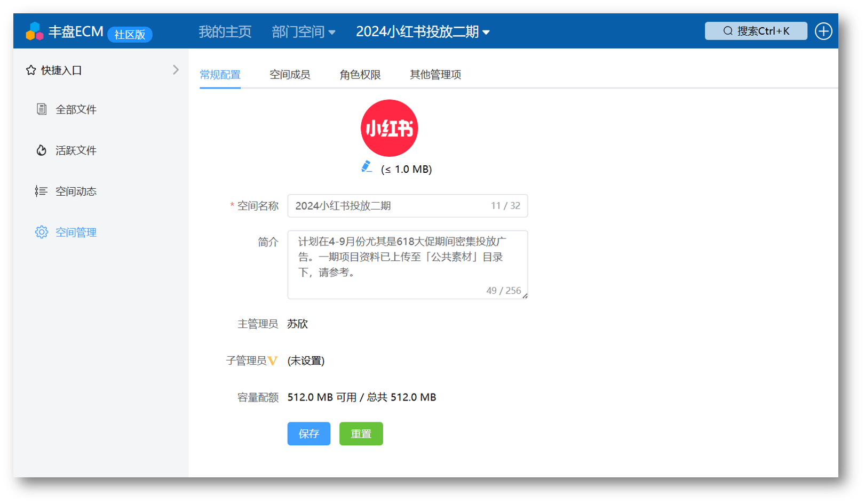Click the star icon beside 快捷入口
Viewport: 865px width, 504px height.
click(x=31, y=70)
